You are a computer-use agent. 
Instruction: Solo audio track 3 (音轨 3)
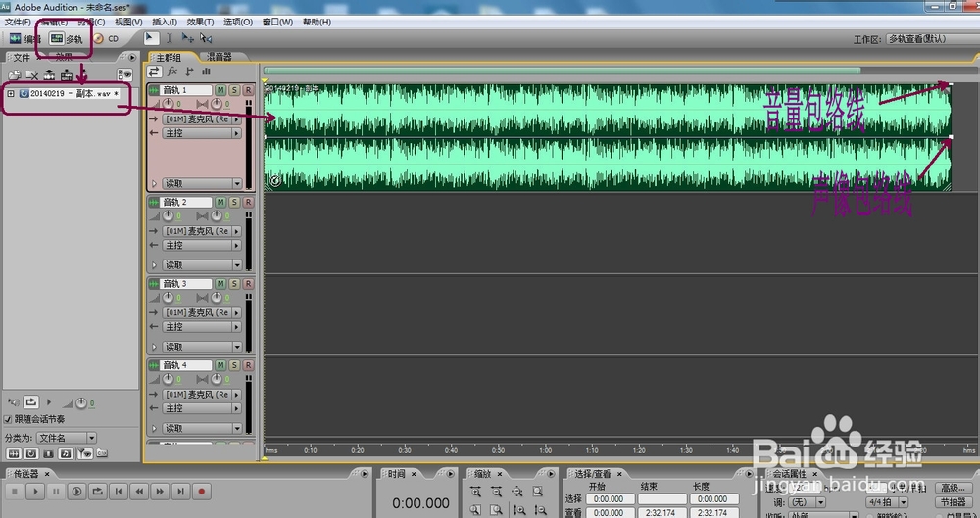(x=234, y=284)
